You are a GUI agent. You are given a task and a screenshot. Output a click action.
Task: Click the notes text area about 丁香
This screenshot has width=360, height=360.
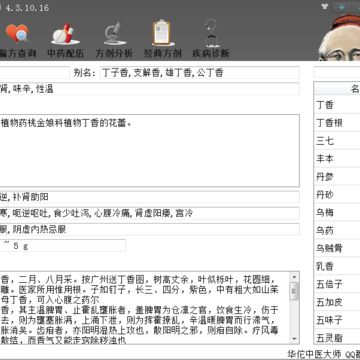145,308
